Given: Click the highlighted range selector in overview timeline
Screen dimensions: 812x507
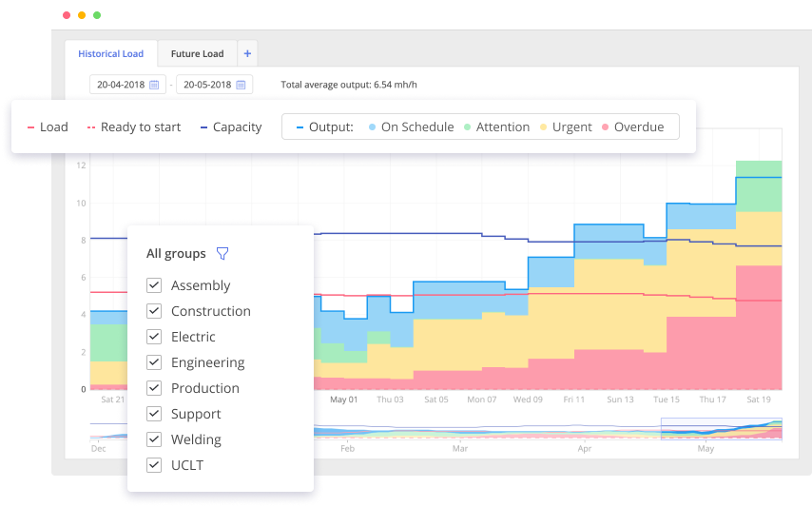Looking at the screenshot, I should pos(721,429).
